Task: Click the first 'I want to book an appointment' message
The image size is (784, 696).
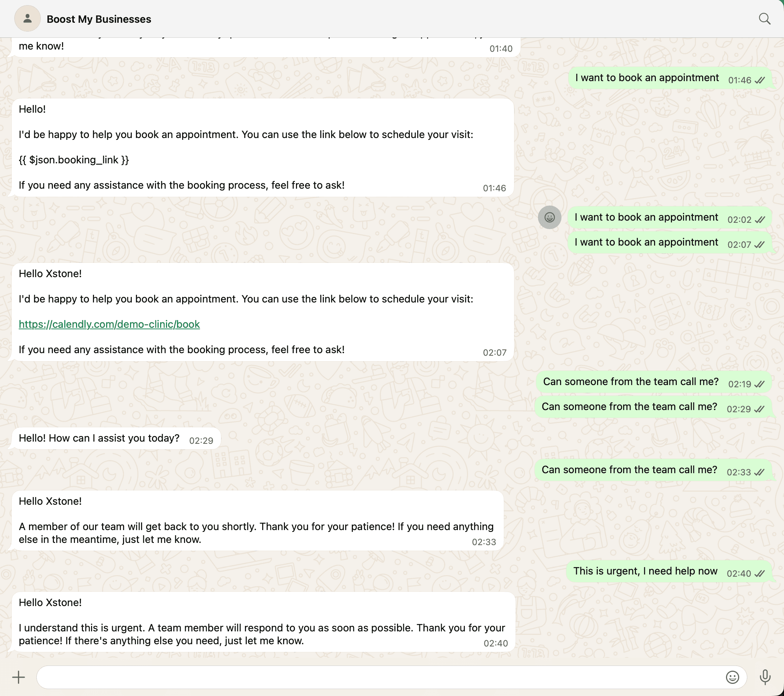Action: coord(646,77)
